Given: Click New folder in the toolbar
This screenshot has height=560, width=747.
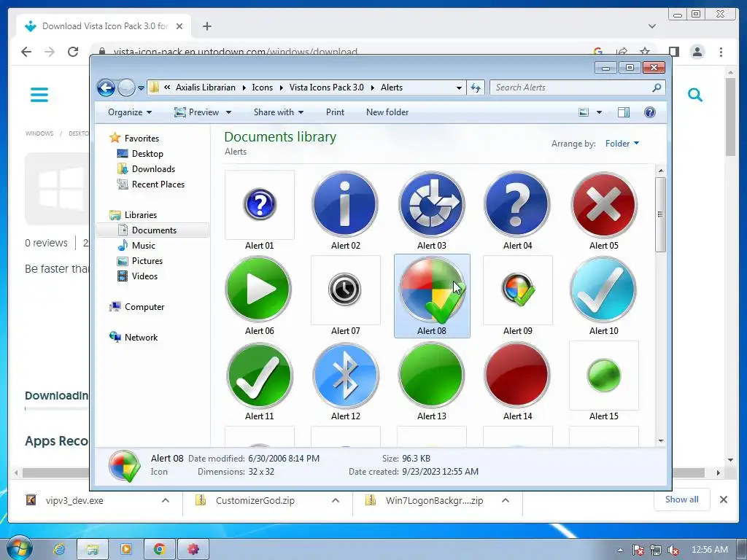Looking at the screenshot, I should tap(387, 112).
